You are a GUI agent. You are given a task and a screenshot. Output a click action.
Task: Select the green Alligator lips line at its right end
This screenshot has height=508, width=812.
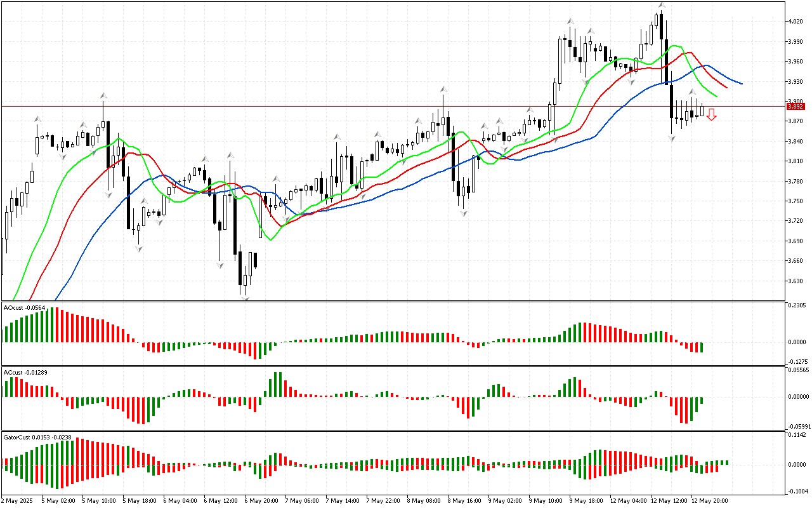tap(715, 96)
